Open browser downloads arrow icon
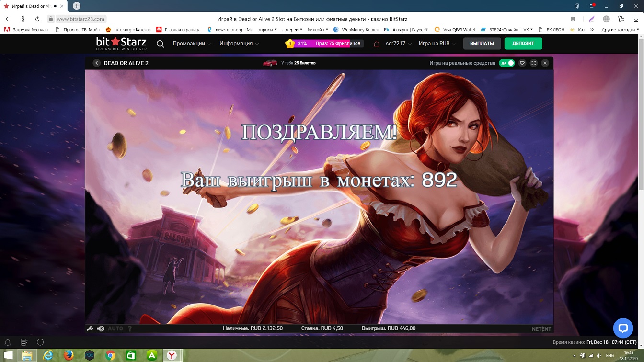644x362 pixels. pos(636,19)
